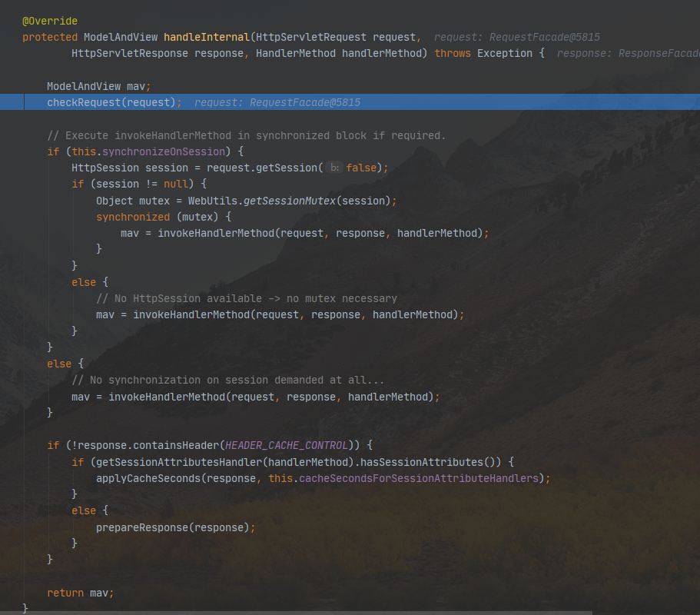Click the applyCacheSeconds method call
This screenshot has height=615, width=700.
pyautogui.click(x=148, y=478)
